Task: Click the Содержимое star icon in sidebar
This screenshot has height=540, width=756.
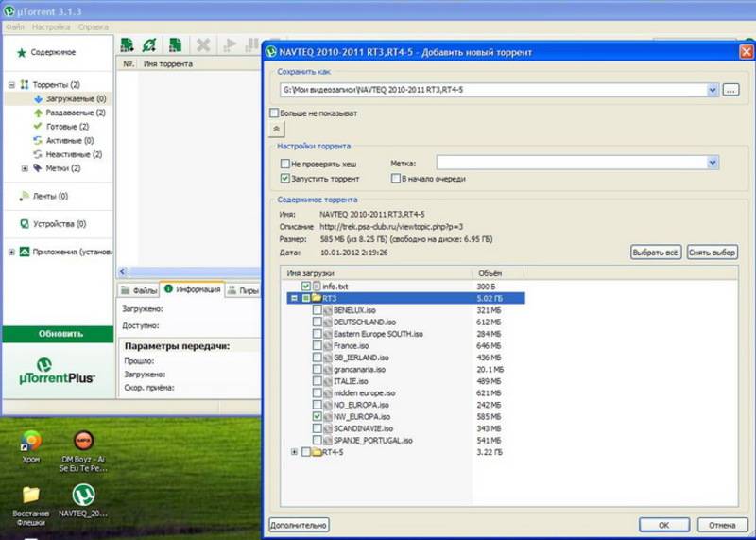Action: (19, 52)
